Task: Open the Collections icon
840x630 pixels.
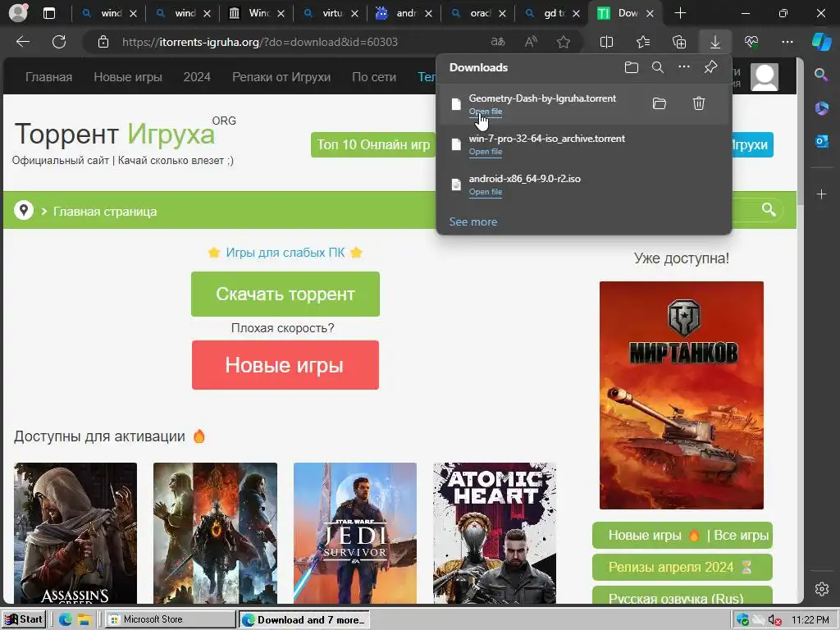Action: [678, 42]
